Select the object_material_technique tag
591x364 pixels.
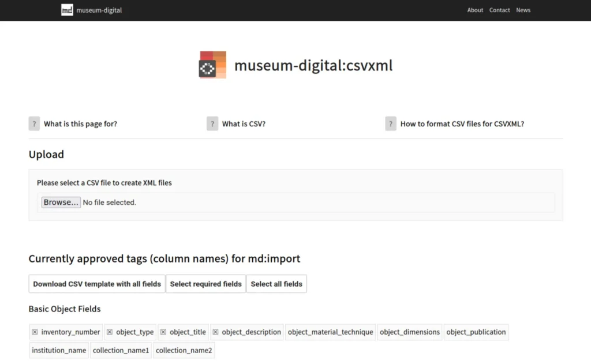point(331,332)
